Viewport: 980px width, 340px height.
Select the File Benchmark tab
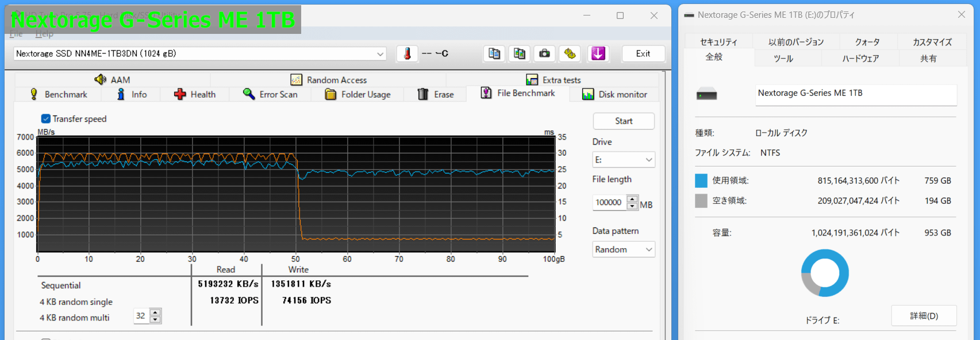coord(518,93)
